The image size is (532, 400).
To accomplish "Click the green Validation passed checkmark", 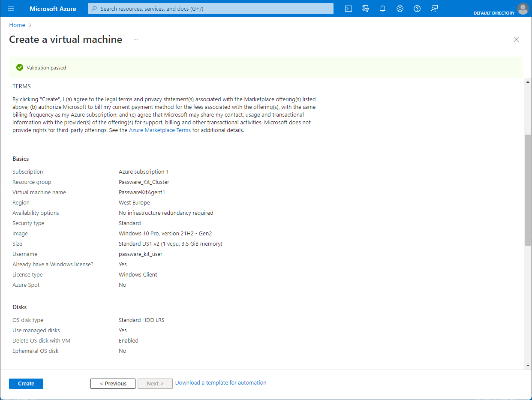I will coord(19,67).
